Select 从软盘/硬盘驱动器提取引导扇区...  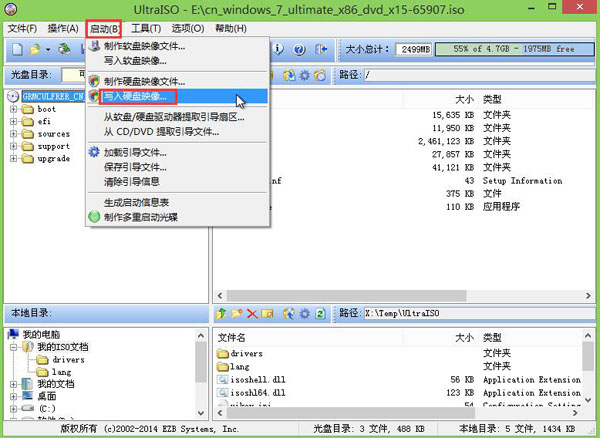coord(178,117)
